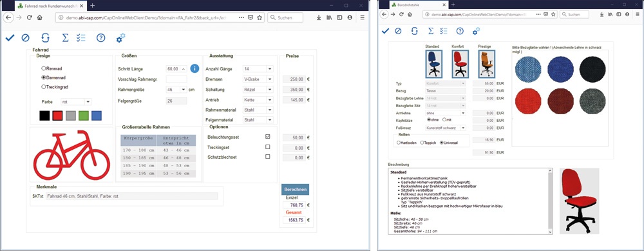Select the Rennrad radio button
Viewport: 644px width, 251px height.
tap(44, 68)
